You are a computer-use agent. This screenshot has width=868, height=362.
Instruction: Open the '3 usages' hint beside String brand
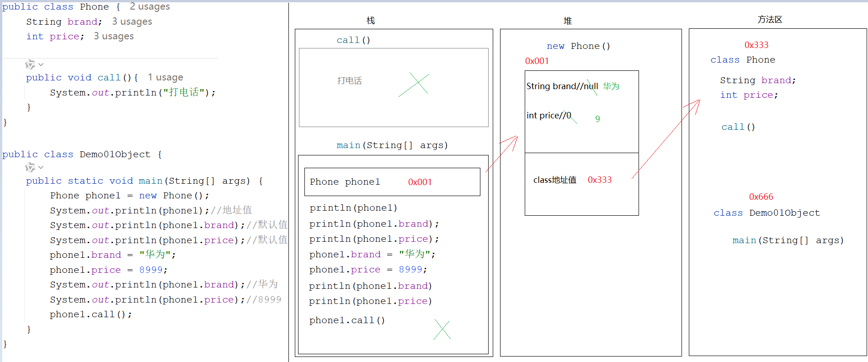click(x=132, y=21)
